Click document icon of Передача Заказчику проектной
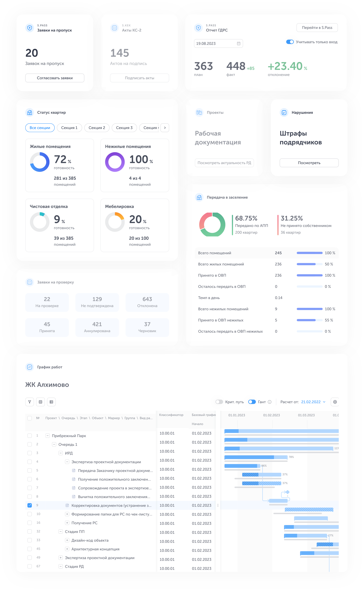Viewport: 364px width, 591px height. (x=74, y=471)
